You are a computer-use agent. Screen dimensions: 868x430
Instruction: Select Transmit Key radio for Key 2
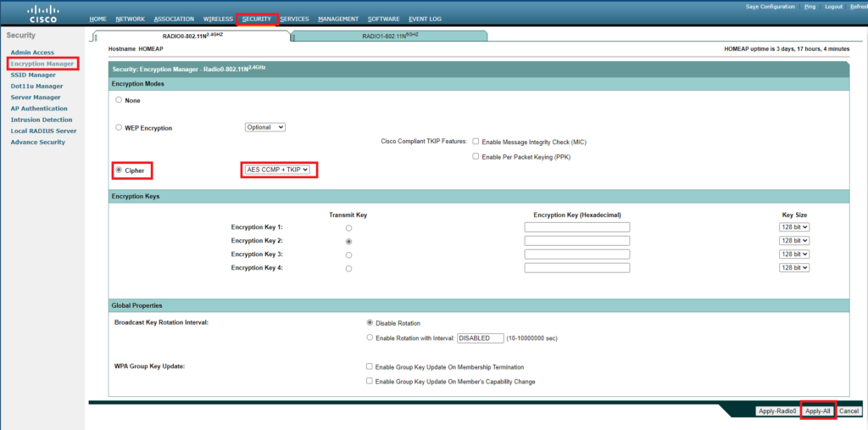click(x=348, y=242)
